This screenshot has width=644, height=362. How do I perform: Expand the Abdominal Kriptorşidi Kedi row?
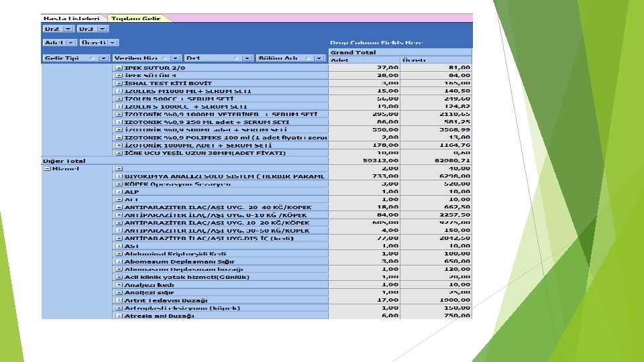[x=119, y=253]
